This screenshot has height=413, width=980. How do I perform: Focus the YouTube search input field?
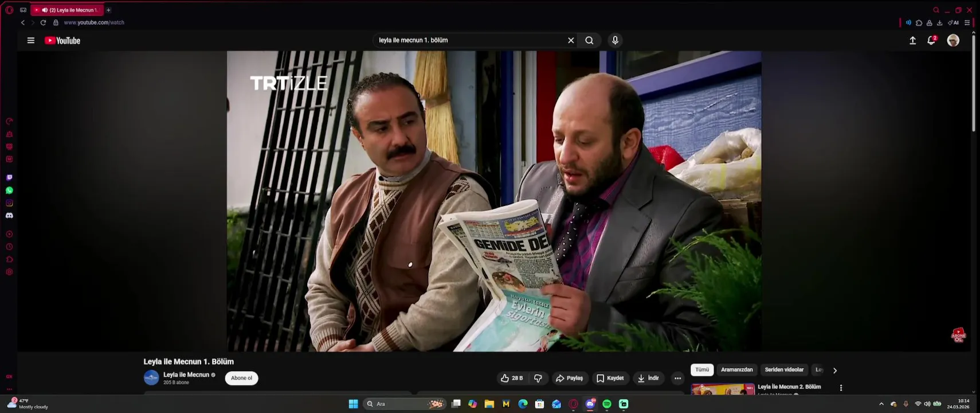470,40
